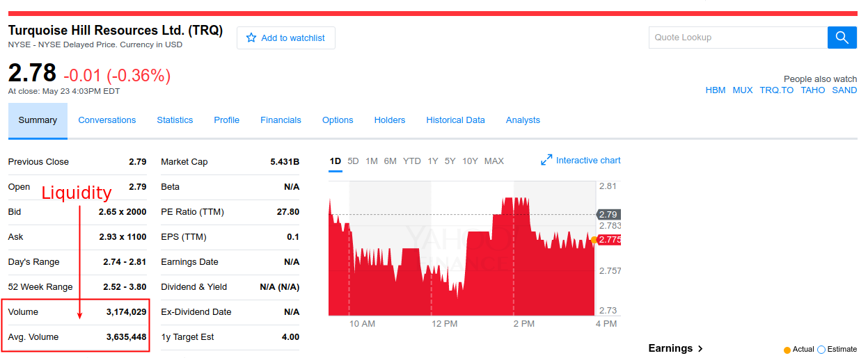Click the blue search magnifier button
This screenshot has height=358, width=868.
[842, 38]
